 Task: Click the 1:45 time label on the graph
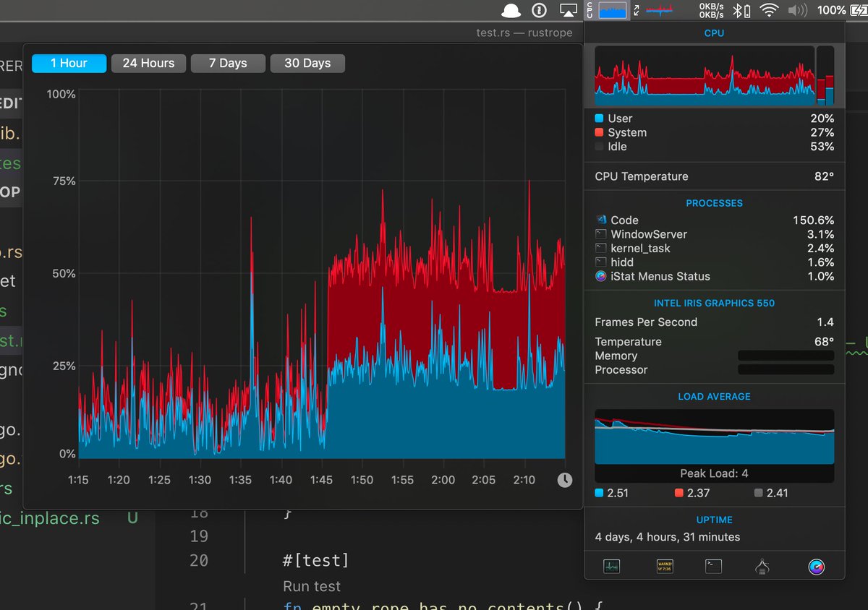click(x=321, y=480)
